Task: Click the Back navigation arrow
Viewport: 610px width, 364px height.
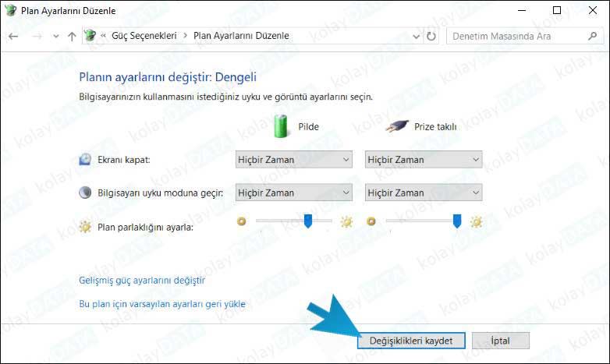Action: click(x=14, y=36)
